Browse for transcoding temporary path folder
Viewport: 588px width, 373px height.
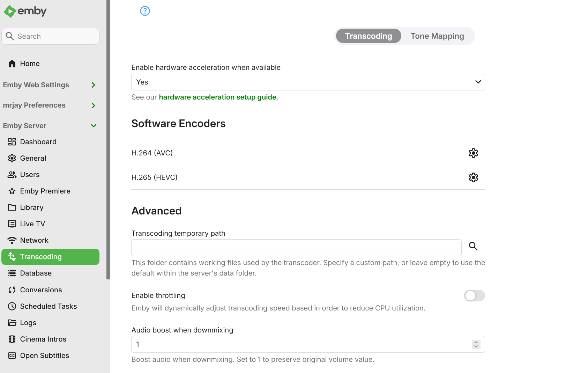coord(473,246)
